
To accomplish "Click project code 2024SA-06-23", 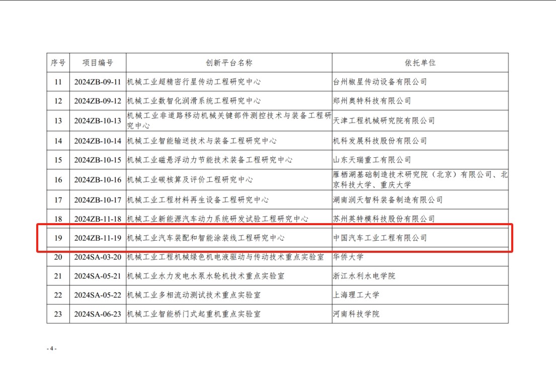I will click(x=98, y=315).
